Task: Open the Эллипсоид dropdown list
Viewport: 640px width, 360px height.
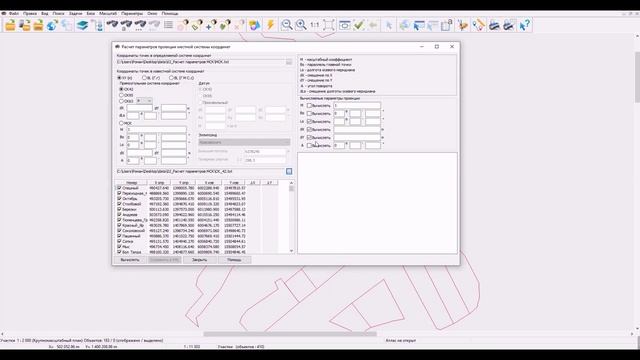Action: click(x=244, y=142)
